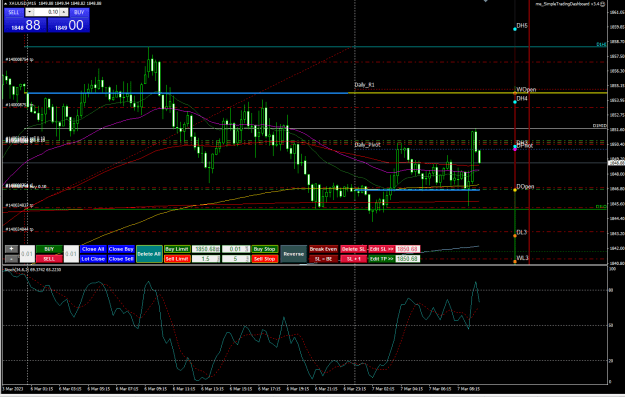This screenshot has height=397, width=625.
Task: Click the 0.01 spinner field beside Buy Stop
Action: [236, 249]
